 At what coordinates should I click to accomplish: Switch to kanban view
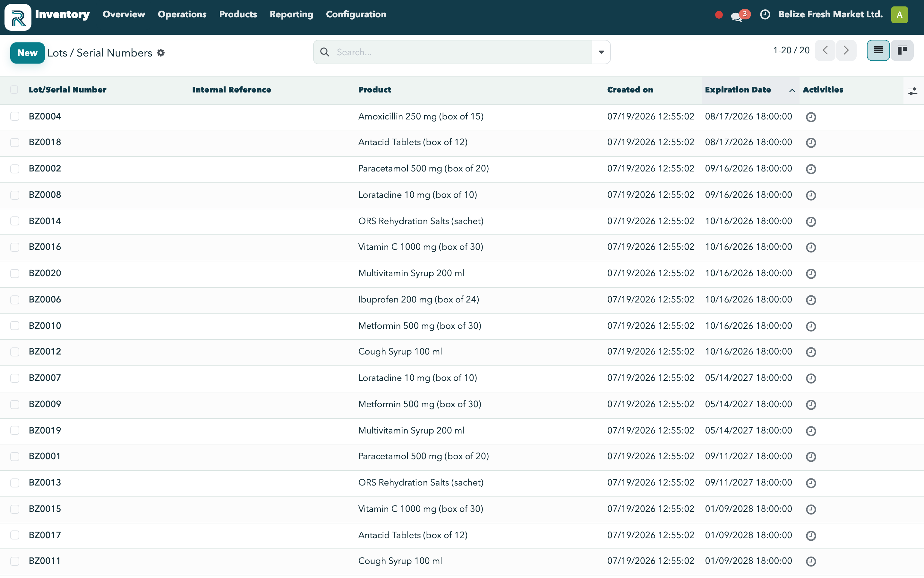point(902,50)
